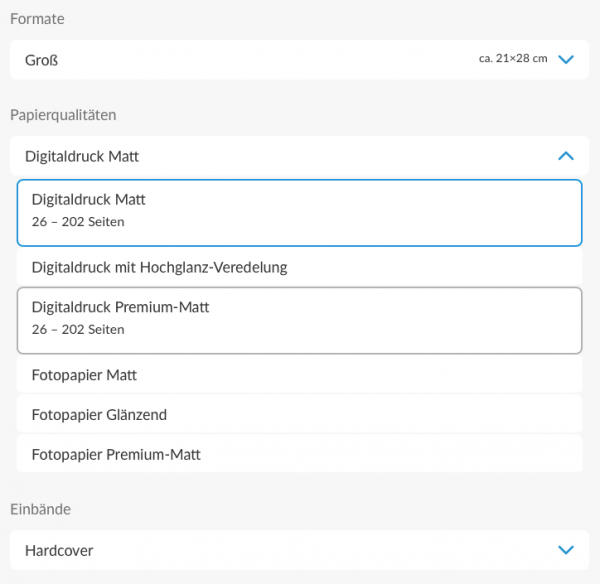Click page range under Digitaldruck Premium-Matt
The width and height of the screenshot is (600, 584).
78,329
